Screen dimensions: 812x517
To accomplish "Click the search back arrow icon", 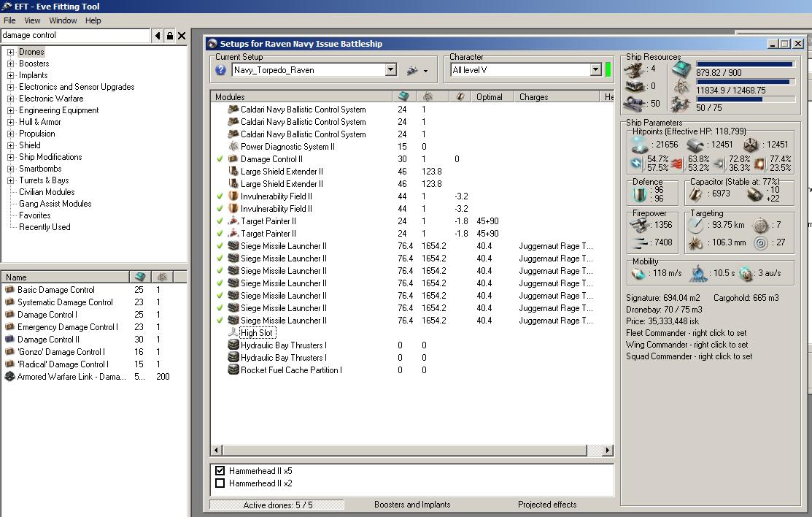I will coord(158,36).
